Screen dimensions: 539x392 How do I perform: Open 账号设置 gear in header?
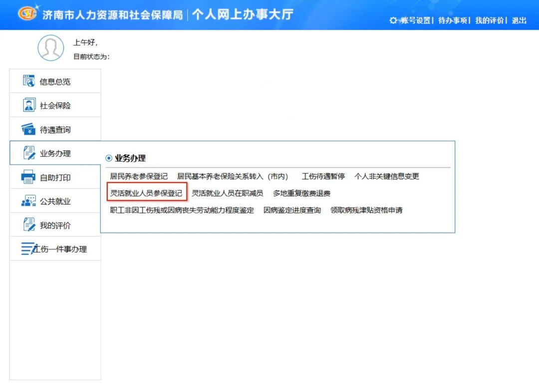click(x=394, y=20)
